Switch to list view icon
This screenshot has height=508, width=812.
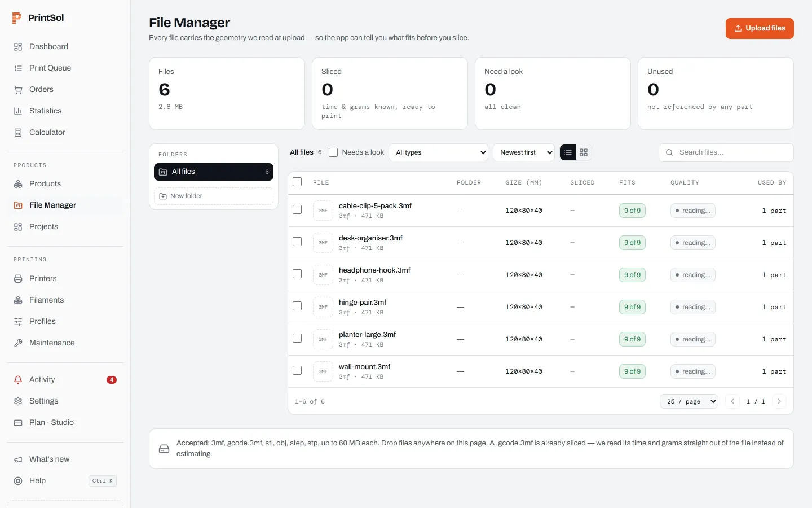[568, 152]
